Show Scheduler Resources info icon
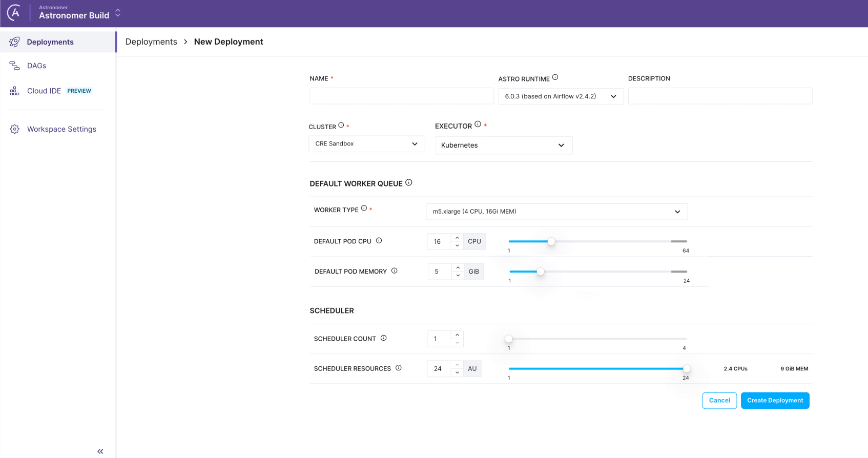Screen dimensions: 868x458 (x=398, y=367)
